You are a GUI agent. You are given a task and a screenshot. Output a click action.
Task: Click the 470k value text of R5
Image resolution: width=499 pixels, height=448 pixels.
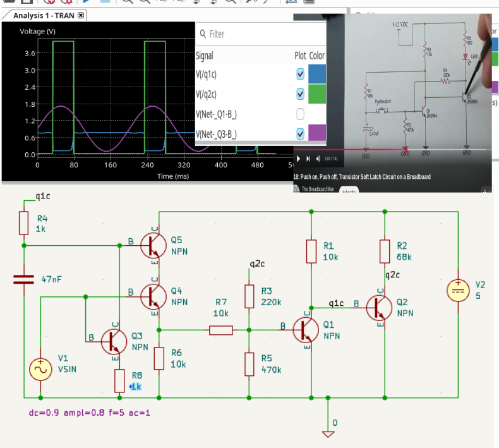pos(272,370)
